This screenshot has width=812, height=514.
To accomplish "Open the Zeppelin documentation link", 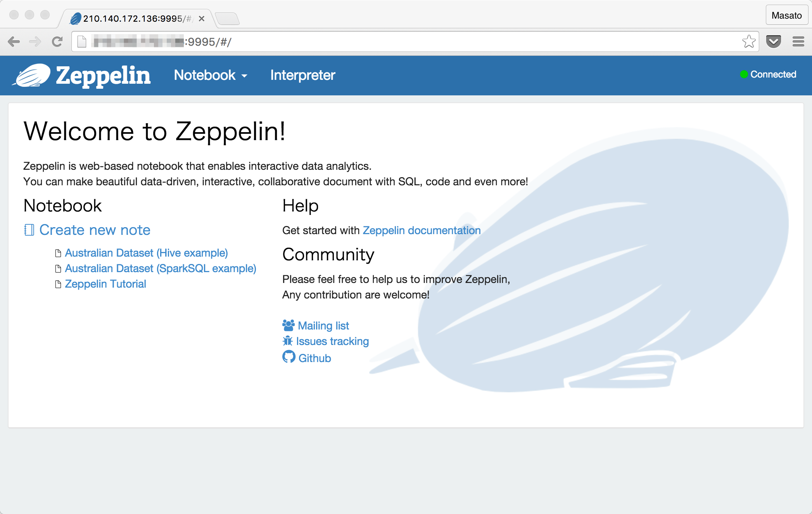I will (422, 230).
